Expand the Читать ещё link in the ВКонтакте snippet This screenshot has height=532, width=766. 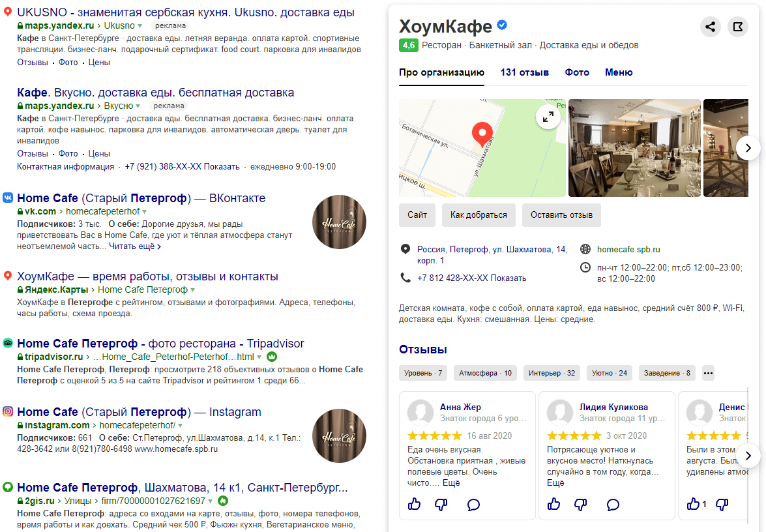tap(135, 246)
